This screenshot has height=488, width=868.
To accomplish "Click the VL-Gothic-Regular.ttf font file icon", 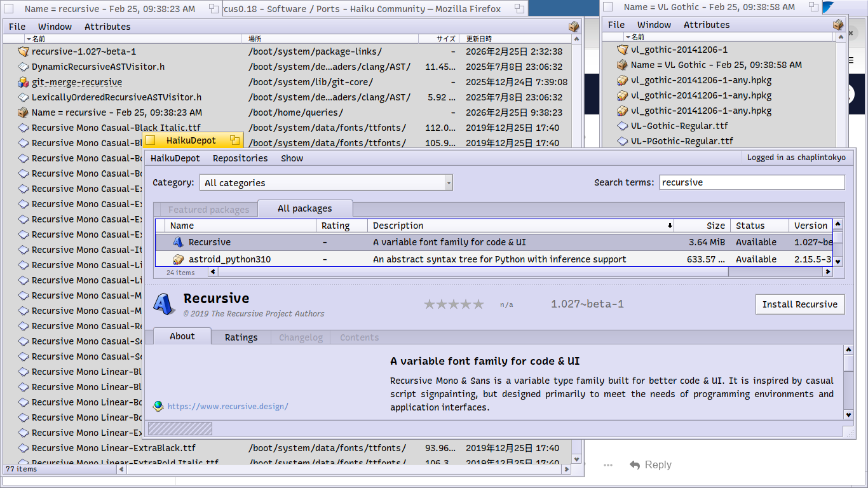I will point(623,126).
